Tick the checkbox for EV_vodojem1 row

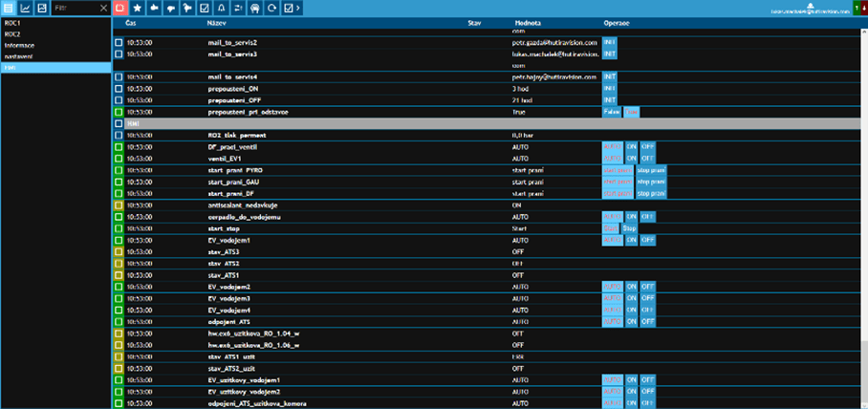pos(119,240)
